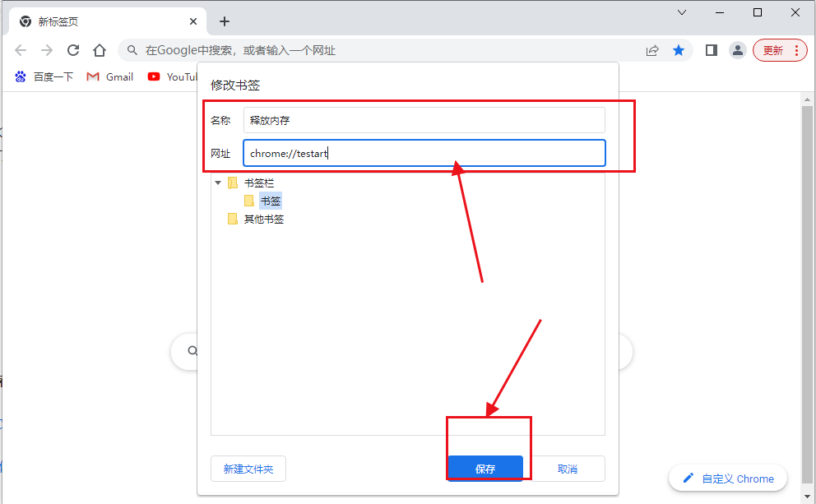This screenshot has height=504, width=816.
Task: Click the 保存 button
Action: pos(485,469)
